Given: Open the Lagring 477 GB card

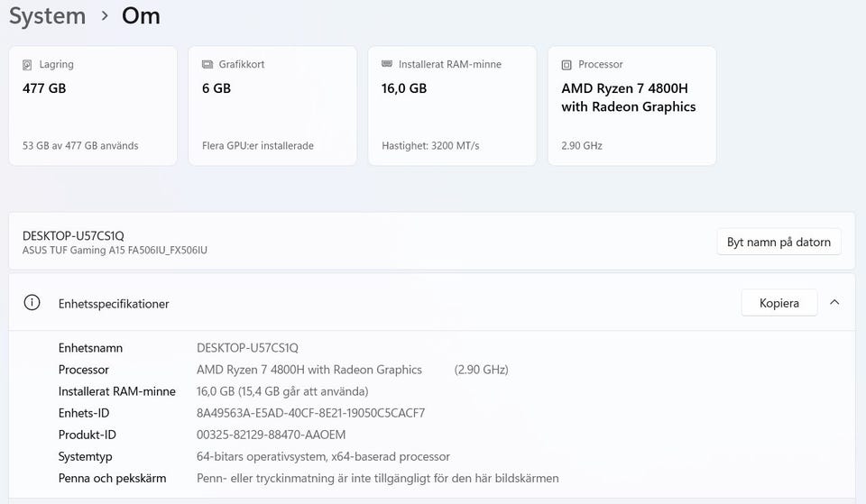Looking at the screenshot, I should (x=93, y=105).
